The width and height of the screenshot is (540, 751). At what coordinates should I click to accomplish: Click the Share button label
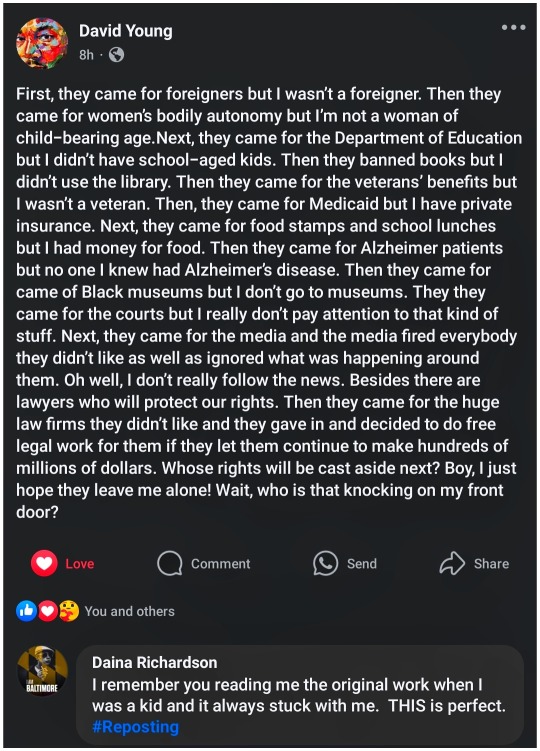pyautogui.click(x=491, y=564)
